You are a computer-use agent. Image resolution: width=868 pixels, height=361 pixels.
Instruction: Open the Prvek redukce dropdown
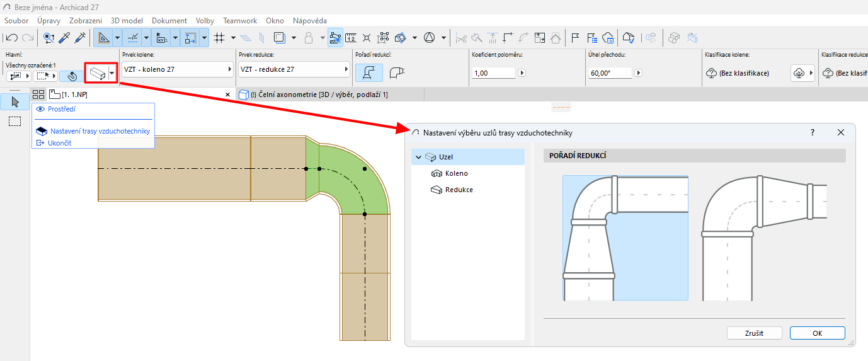pos(294,69)
